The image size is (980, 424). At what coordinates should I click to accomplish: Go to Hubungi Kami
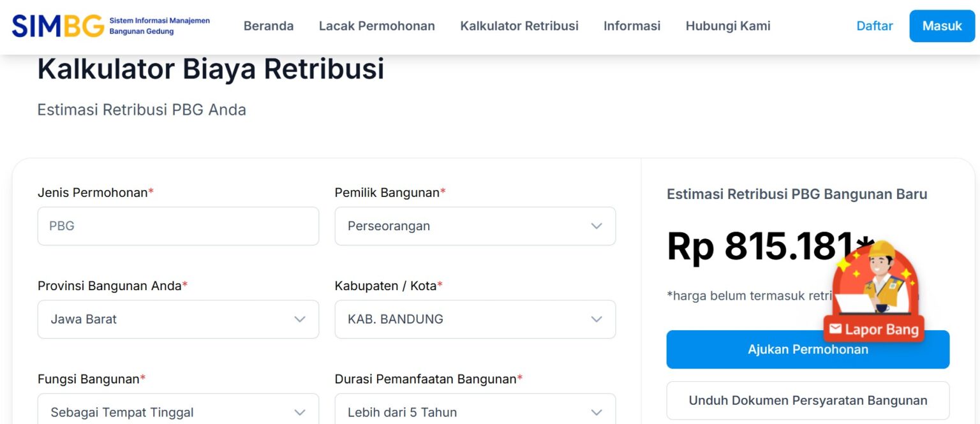pyautogui.click(x=727, y=26)
